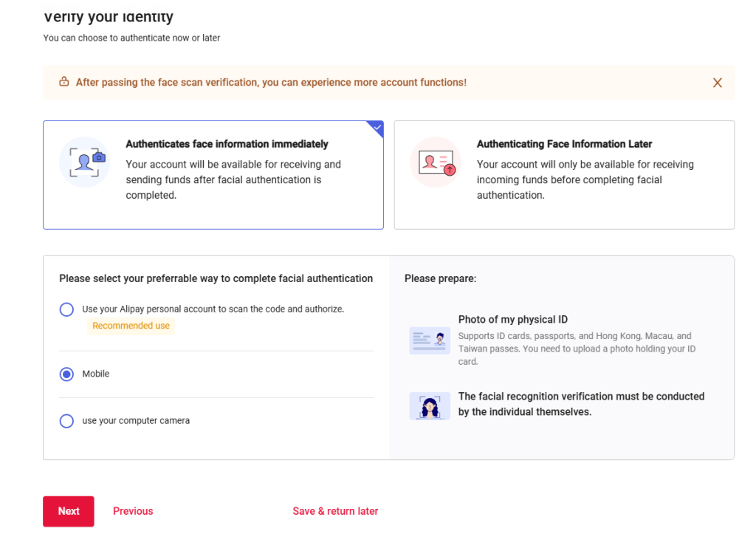Click the Photo of my physical ID heading
Viewport: 756px width, 548px height.
tap(512, 320)
